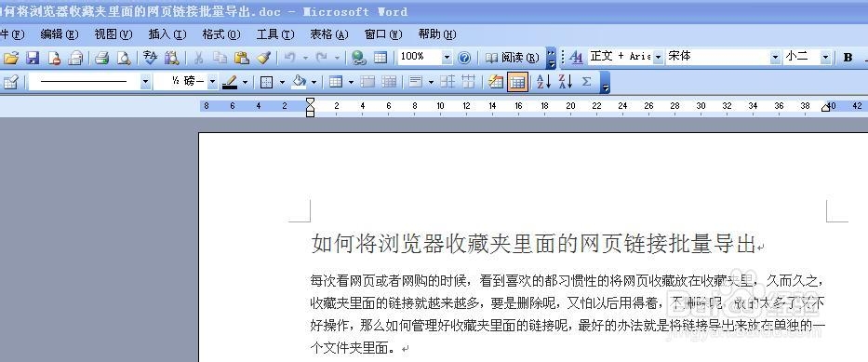Sort Ascending with A-Z icon

(543, 83)
